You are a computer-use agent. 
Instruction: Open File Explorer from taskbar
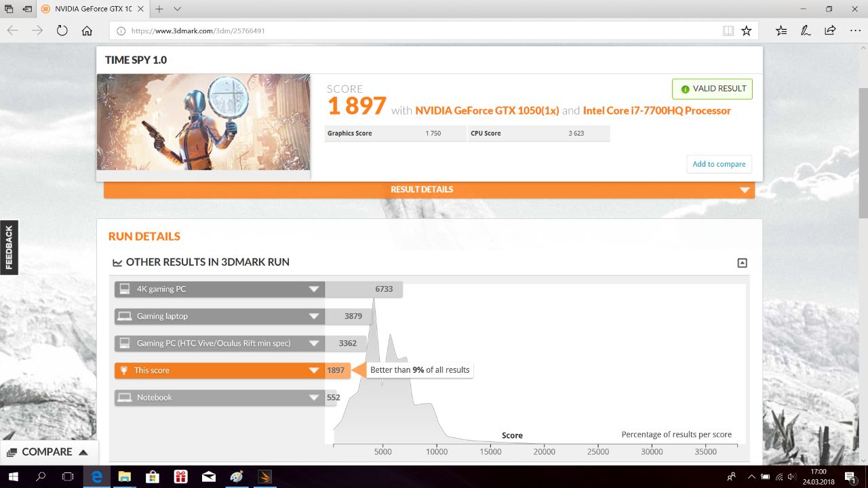tap(124, 476)
